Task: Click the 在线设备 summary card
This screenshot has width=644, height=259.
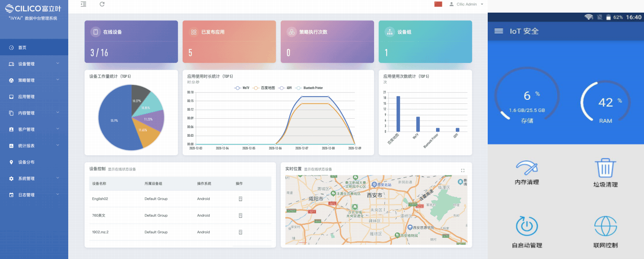Action: pos(131,41)
